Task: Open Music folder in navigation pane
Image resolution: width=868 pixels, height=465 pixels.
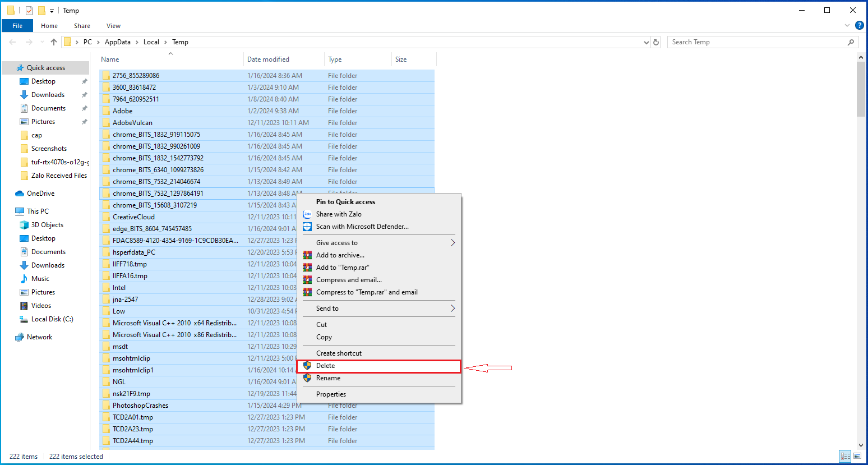Action: coord(40,279)
